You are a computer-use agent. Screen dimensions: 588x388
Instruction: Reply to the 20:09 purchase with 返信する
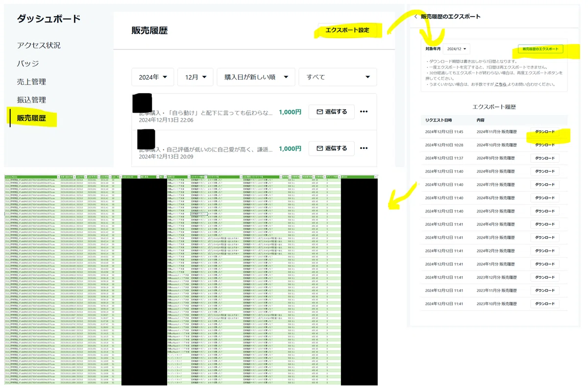(331, 148)
